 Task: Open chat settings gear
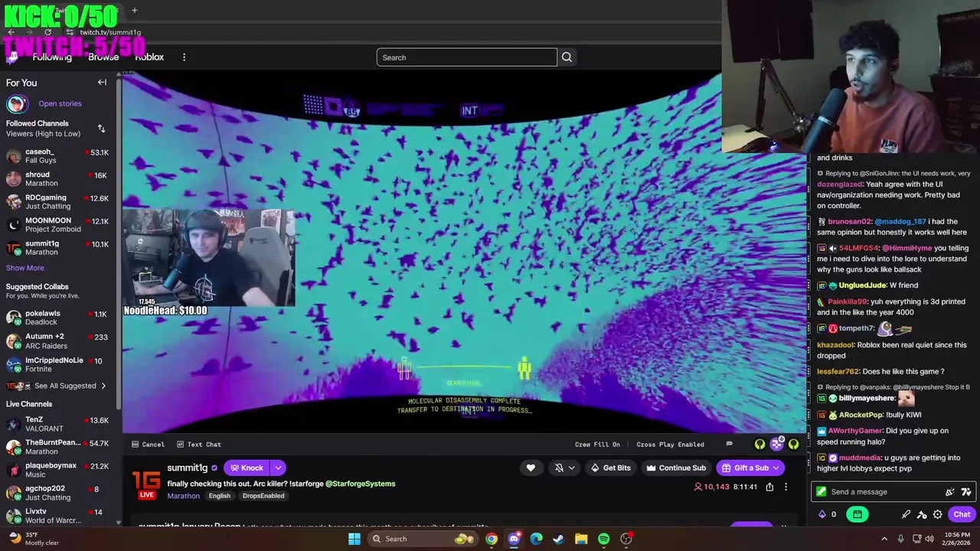pyautogui.click(x=937, y=514)
